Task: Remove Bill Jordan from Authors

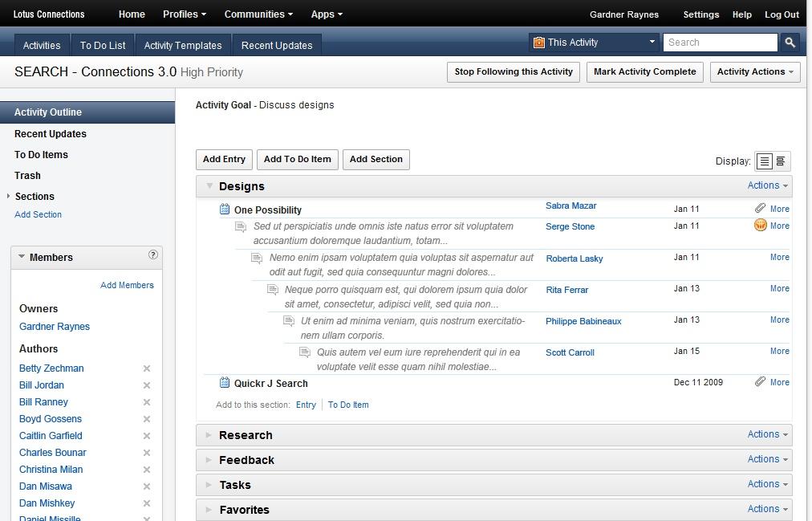Action: click(x=147, y=385)
